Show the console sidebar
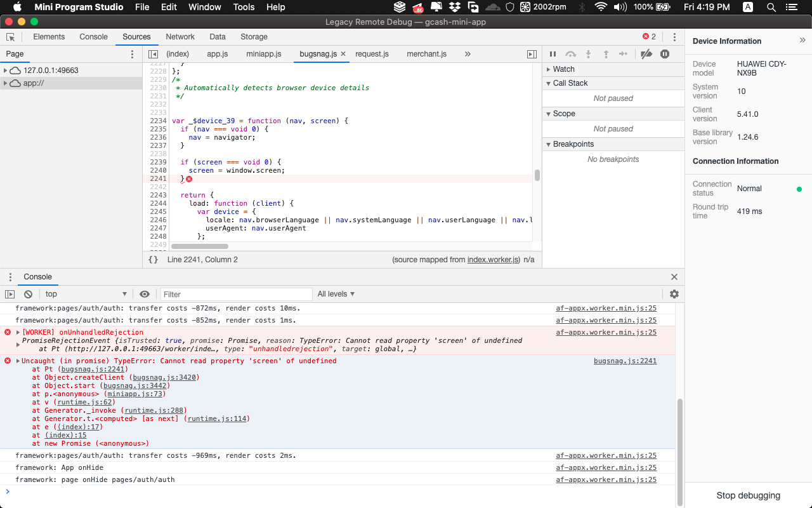 coord(10,294)
